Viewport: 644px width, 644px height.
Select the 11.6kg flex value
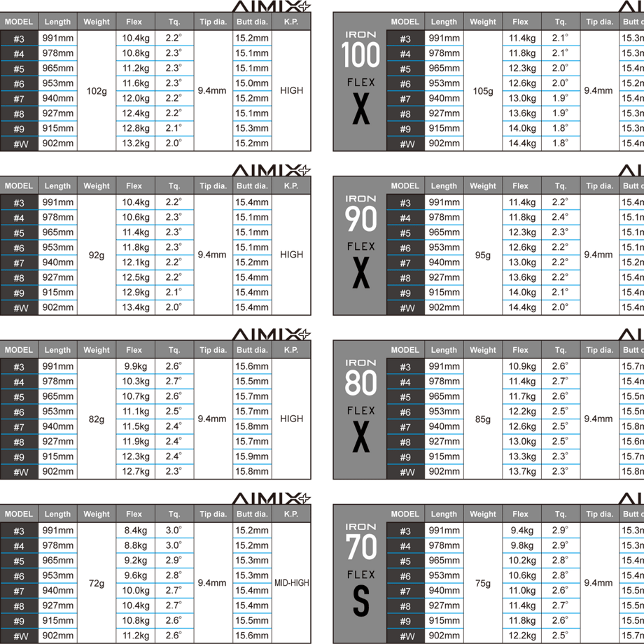136,83
